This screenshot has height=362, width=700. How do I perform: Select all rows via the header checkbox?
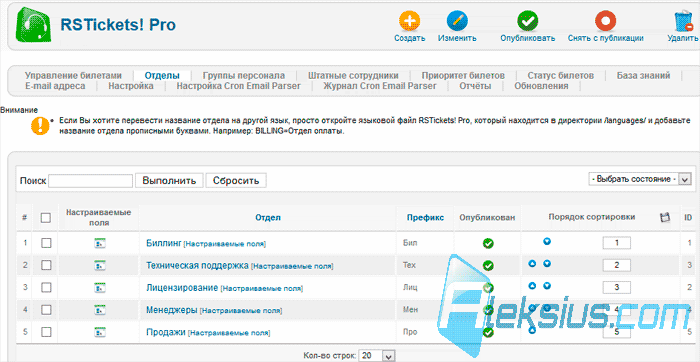46,218
